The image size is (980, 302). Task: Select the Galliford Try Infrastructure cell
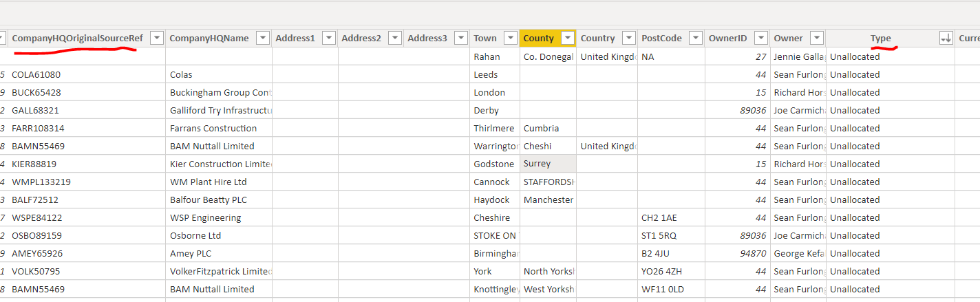219,110
